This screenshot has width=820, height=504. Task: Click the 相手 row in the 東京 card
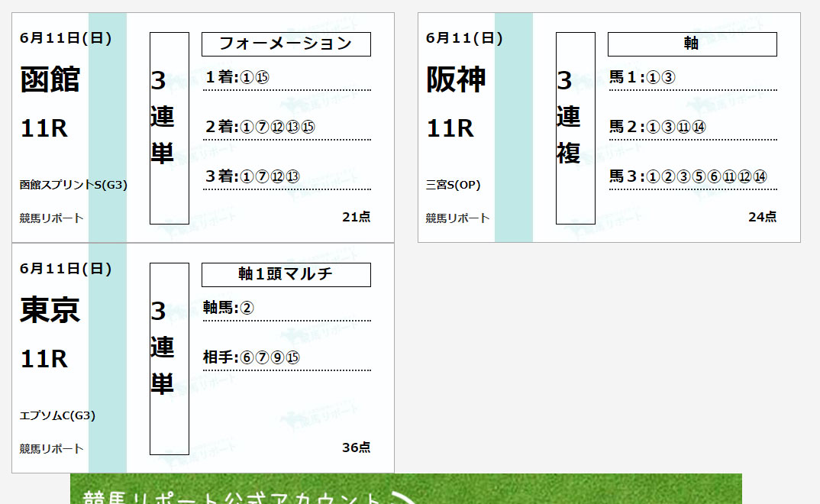pyautogui.click(x=286, y=357)
